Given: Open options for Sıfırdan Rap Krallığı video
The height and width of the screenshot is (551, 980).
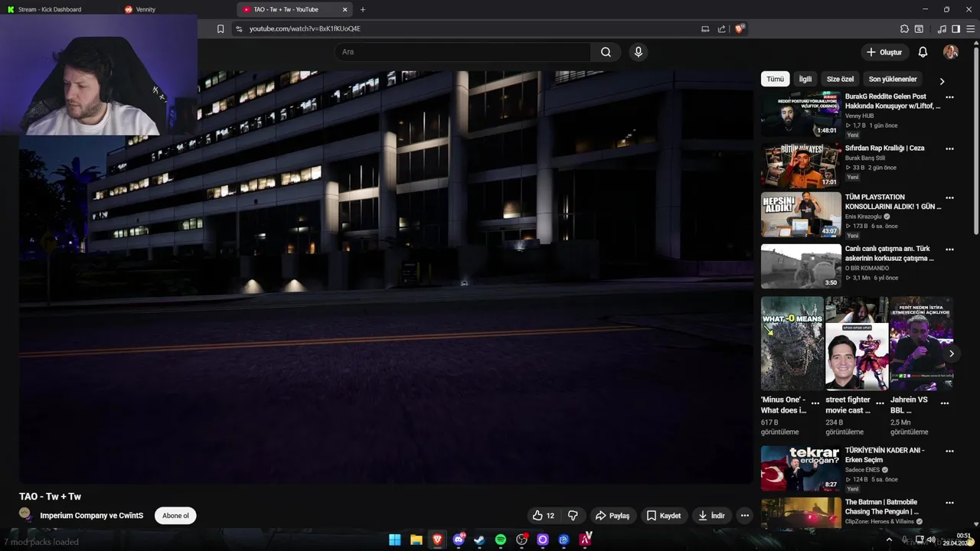Looking at the screenshot, I should [949, 148].
